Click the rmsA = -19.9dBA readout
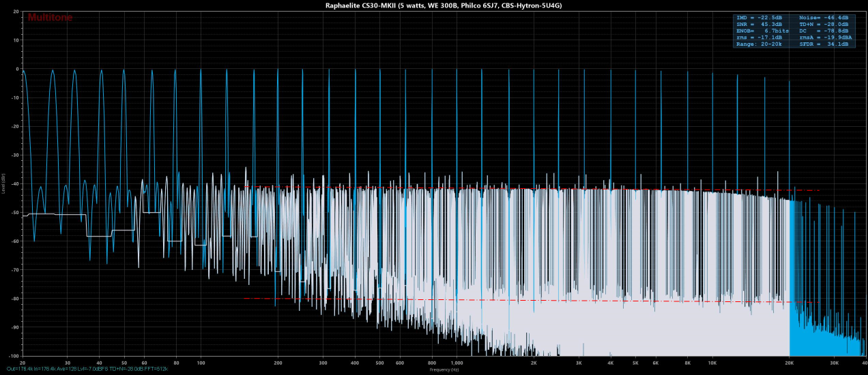This screenshot has width=868, height=375. coord(826,37)
